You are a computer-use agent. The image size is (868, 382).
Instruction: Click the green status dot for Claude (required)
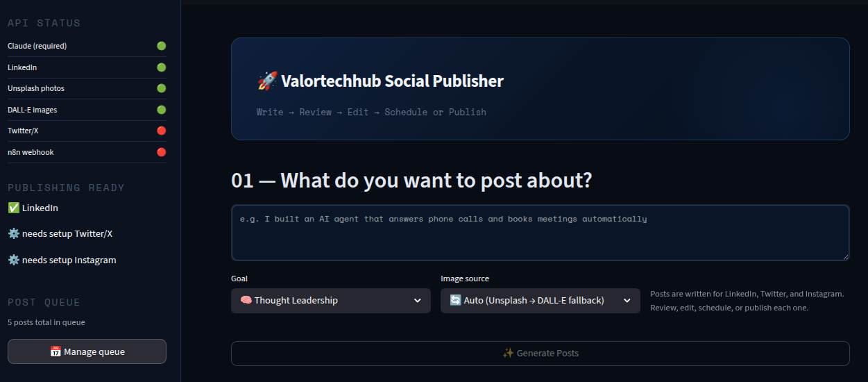161,46
